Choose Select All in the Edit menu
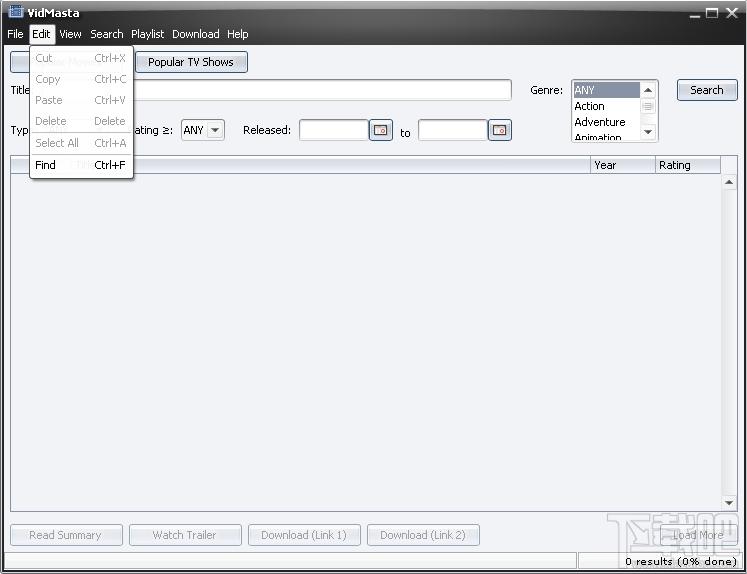The image size is (747, 574). pos(81,143)
